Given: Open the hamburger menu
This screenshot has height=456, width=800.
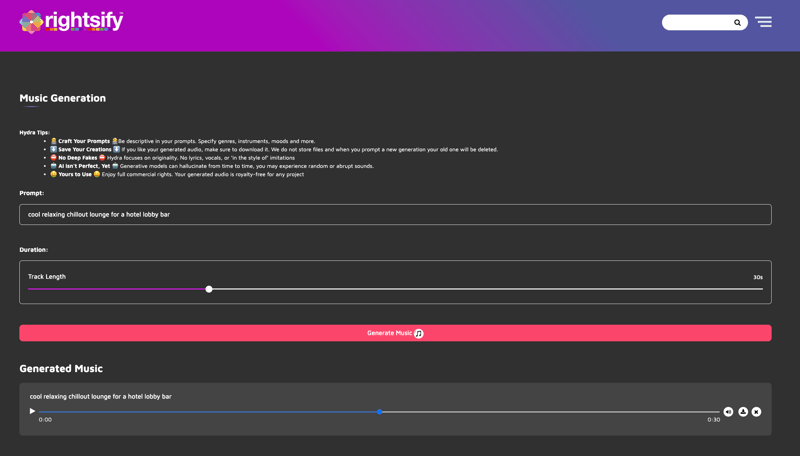Looking at the screenshot, I should point(763,22).
